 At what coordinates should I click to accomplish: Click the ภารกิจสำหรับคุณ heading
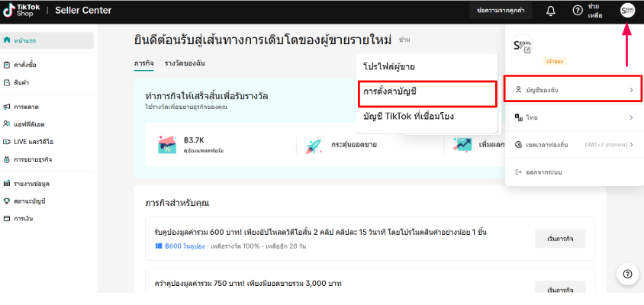177,203
